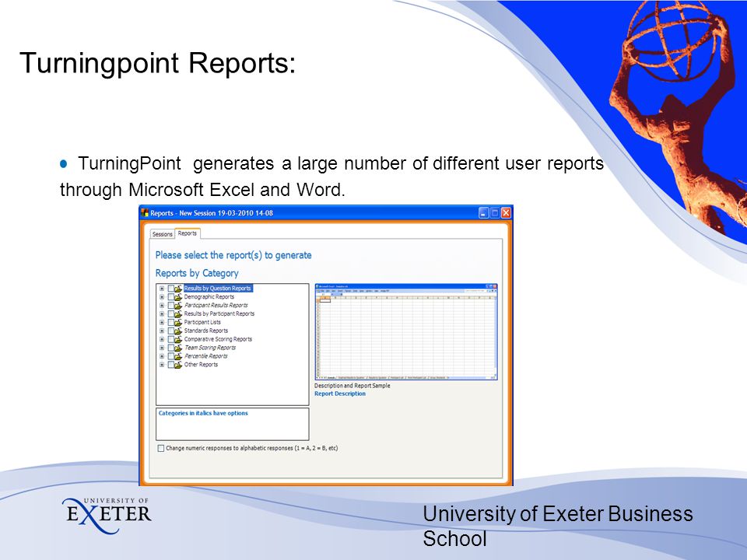This screenshot has width=747, height=560.
Task: Select Participant Results Reports label
Action: [216, 305]
